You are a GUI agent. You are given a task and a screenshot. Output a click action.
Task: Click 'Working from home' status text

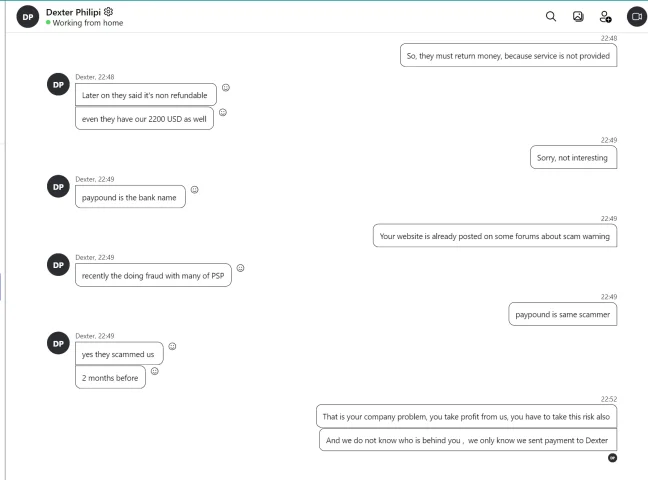(88, 23)
